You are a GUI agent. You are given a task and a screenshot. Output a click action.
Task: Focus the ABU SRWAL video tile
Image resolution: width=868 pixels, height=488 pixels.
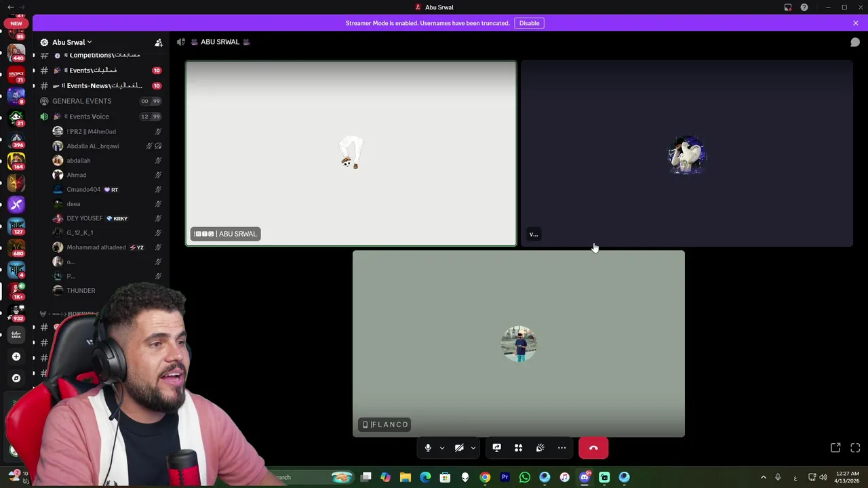coord(351,154)
